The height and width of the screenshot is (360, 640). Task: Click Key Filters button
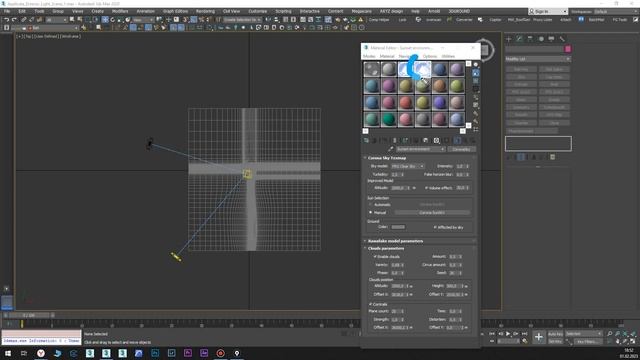(x=588, y=342)
